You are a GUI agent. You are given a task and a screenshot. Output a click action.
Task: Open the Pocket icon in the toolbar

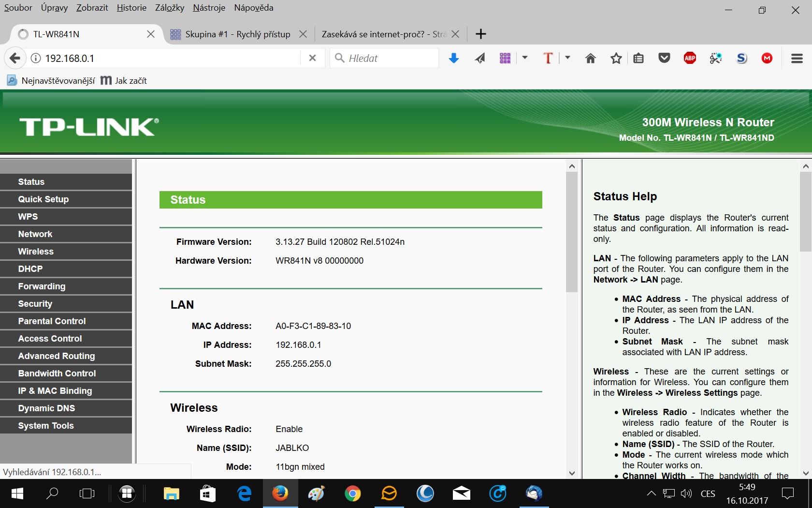[x=664, y=59]
